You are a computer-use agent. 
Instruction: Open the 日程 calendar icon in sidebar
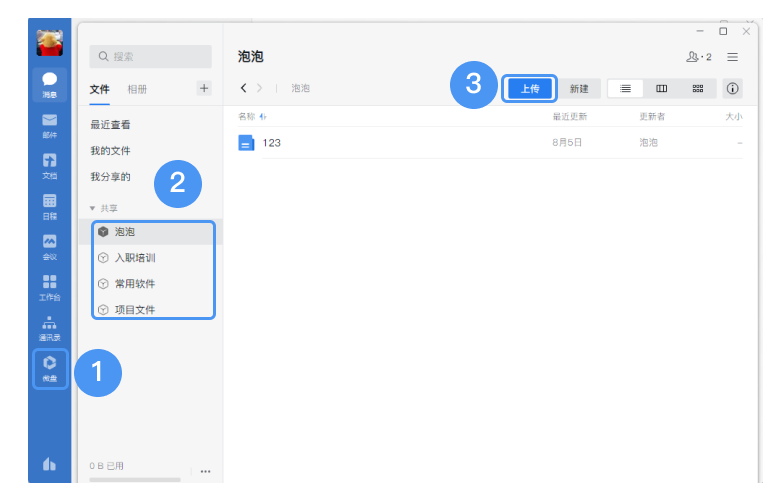point(50,206)
